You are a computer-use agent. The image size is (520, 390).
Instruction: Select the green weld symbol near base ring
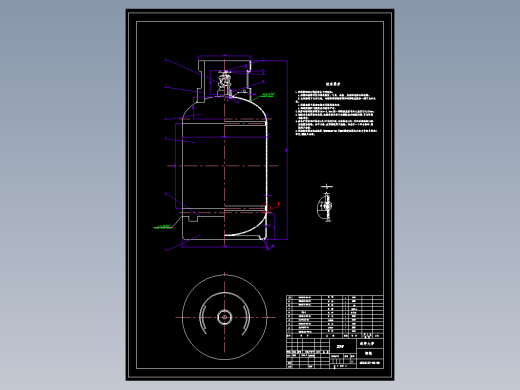click(163, 227)
